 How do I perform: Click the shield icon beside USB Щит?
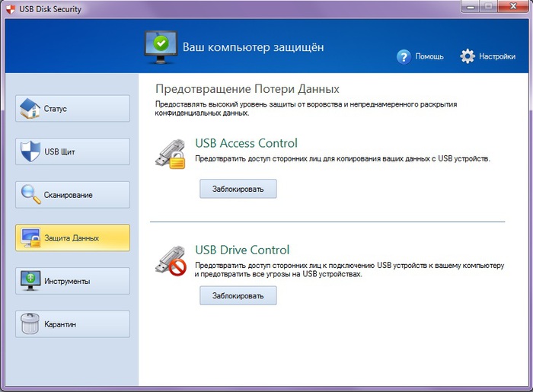30,151
